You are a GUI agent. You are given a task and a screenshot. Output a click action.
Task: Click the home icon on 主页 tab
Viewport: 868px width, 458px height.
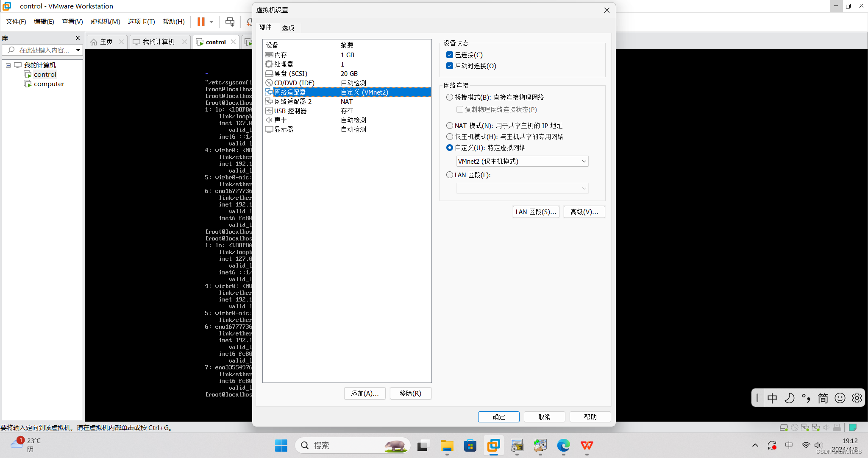(x=94, y=42)
